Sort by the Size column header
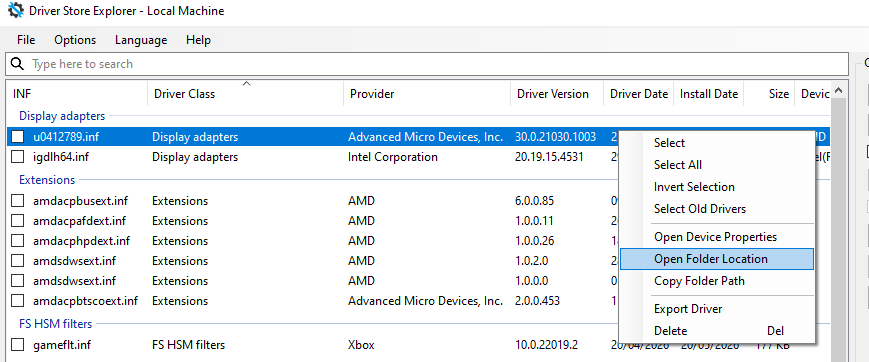The height and width of the screenshot is (362, 869). (x=769, y=94)
